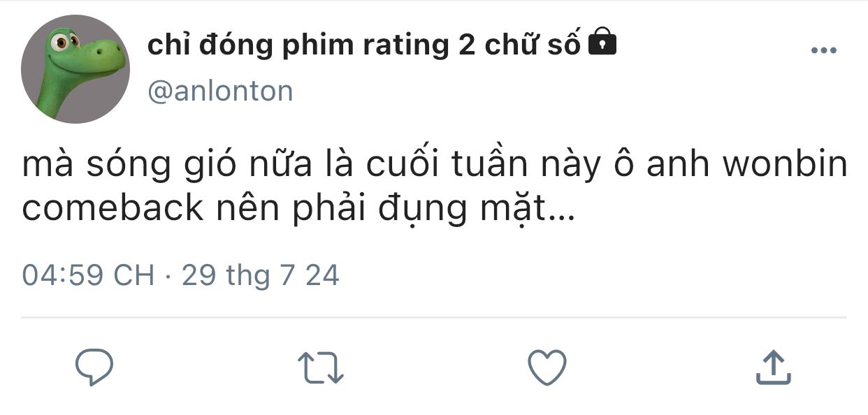Image resolution: width=868 pixels, height=415 pixels.
Task: Click the 04:59 CH timestamp
Action: tap(88, 275)
